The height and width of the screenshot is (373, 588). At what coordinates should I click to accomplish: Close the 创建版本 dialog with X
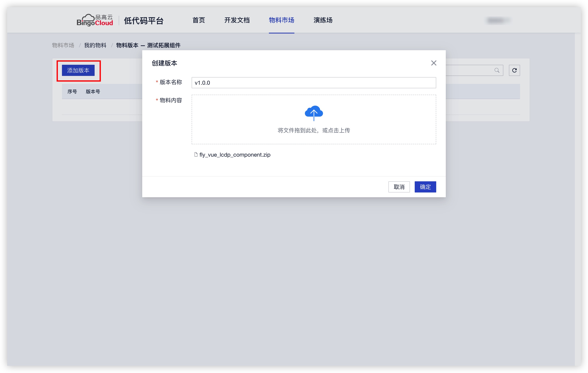(433, 63)
